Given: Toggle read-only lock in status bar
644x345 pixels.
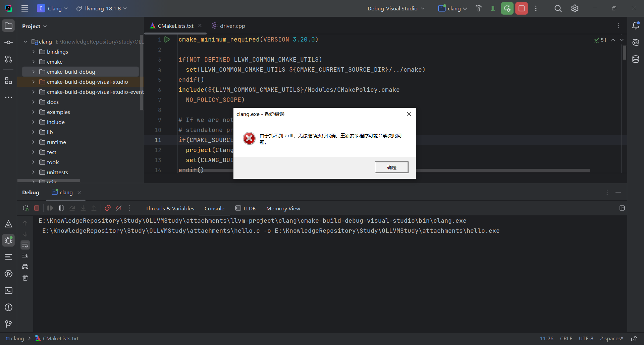Looking at the screenshot, I should (x=634, y=339).
